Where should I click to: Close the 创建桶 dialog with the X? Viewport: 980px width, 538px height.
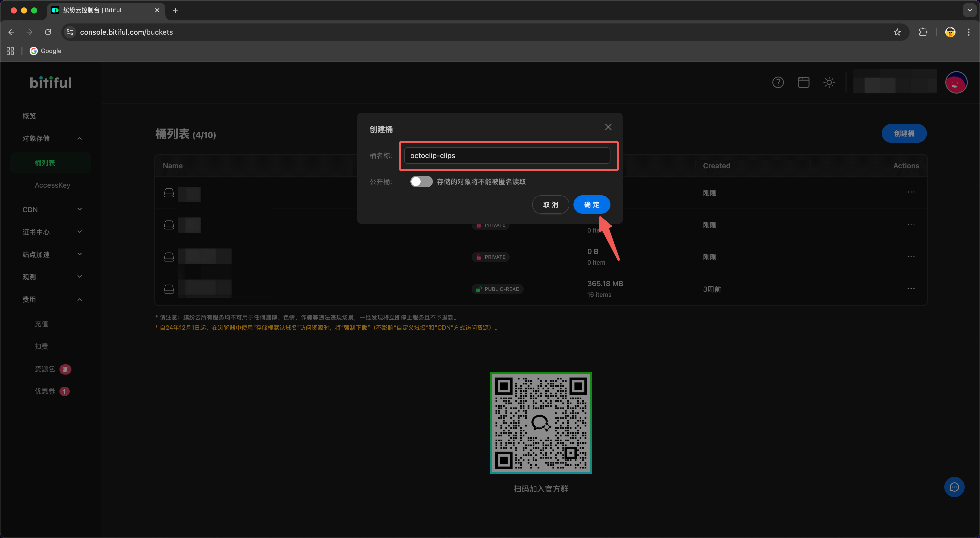point(608,127)
